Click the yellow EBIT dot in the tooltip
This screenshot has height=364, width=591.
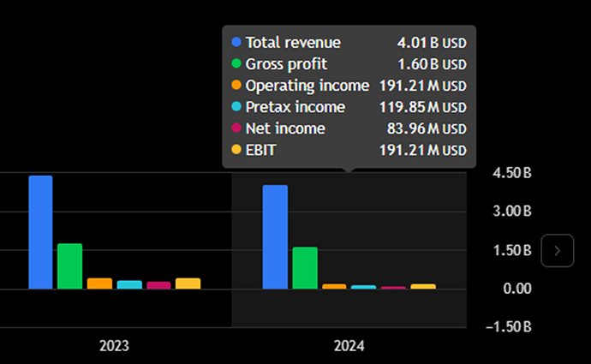pos(236,151)
